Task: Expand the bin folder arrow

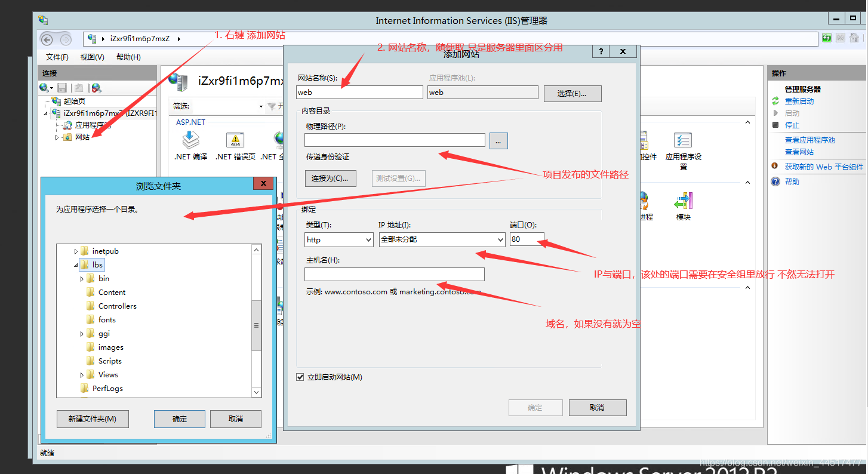Action: coord(82,279)
